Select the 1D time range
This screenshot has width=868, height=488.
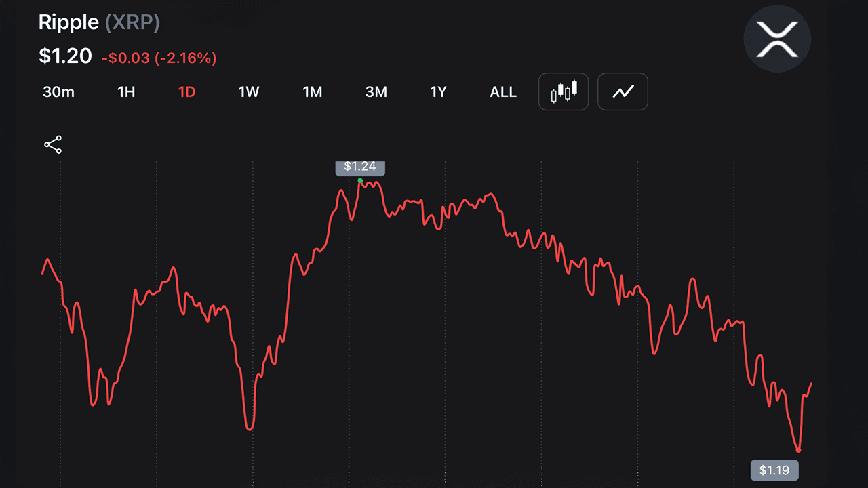click(186, 92)
